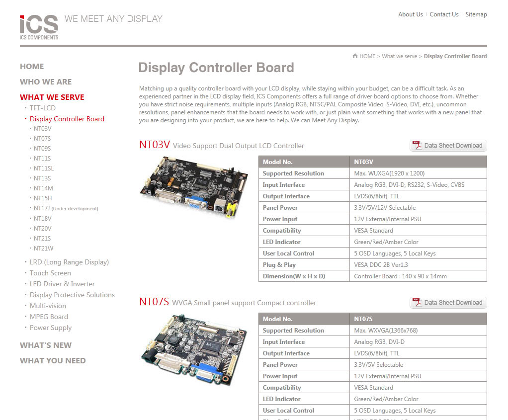Screen dimensions: 508x420
Task: Select NT17J (Under development) sidebar item
Action: [x=66, y=208]
